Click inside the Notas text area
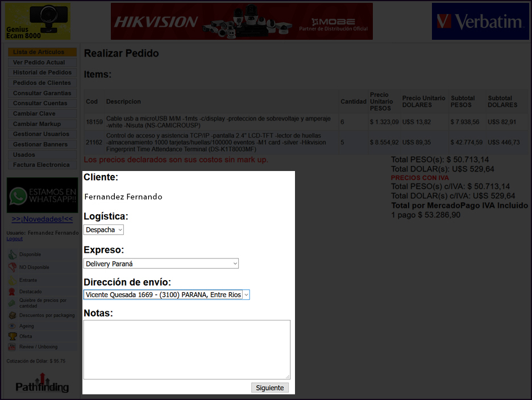This screenshot has width=532, height=400. 186,349
